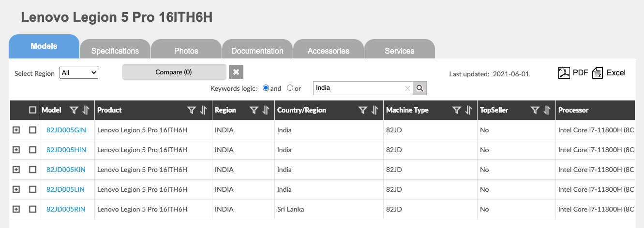Check the box for model 82JD005KIN
644x228 pixels.
click(x=32, y=170)
